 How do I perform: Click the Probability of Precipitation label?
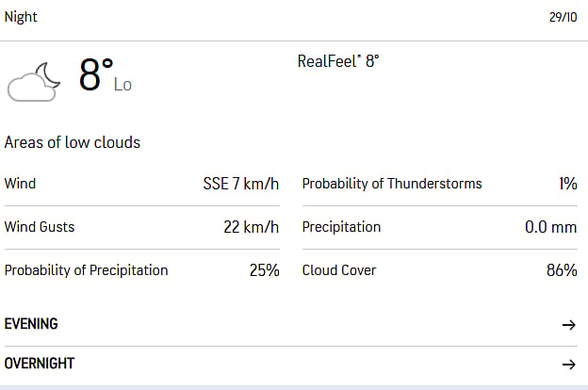point(87,270)
